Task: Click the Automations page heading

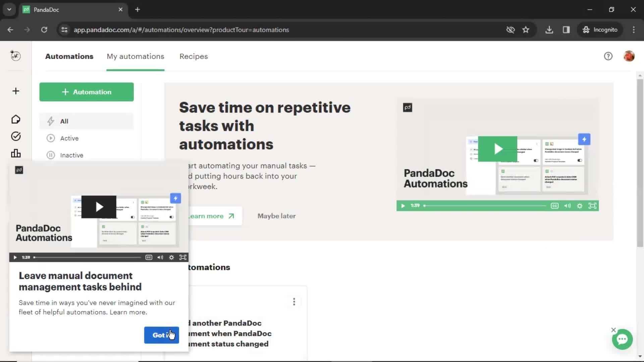Action: click(69, 56)
